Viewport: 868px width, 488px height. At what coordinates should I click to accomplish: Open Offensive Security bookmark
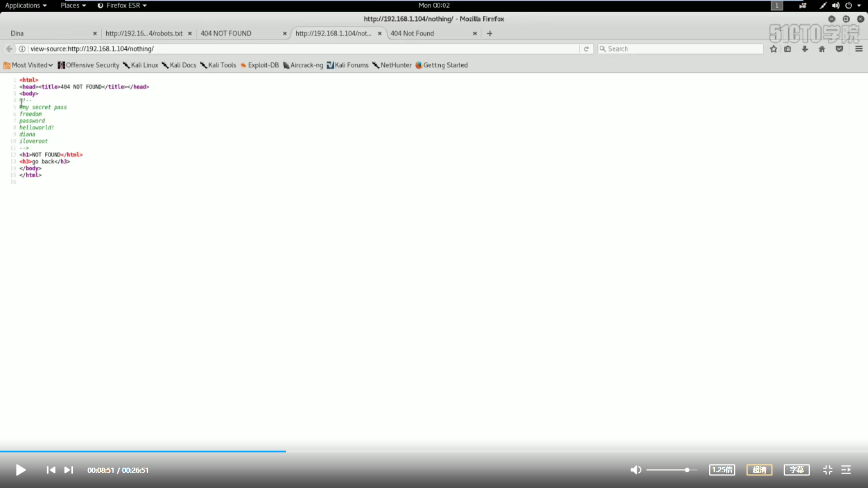pyautogui.click(x=89, y=65)
